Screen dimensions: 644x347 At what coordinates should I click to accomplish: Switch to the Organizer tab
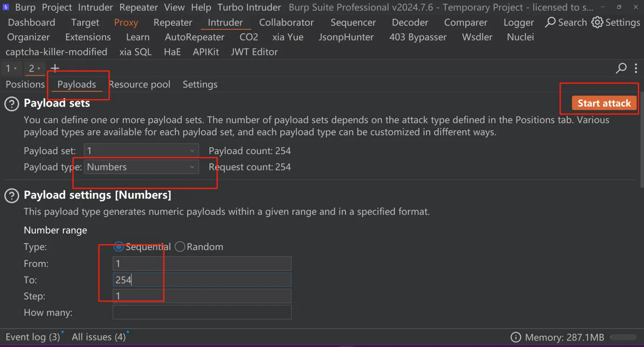tap(28, 37)
